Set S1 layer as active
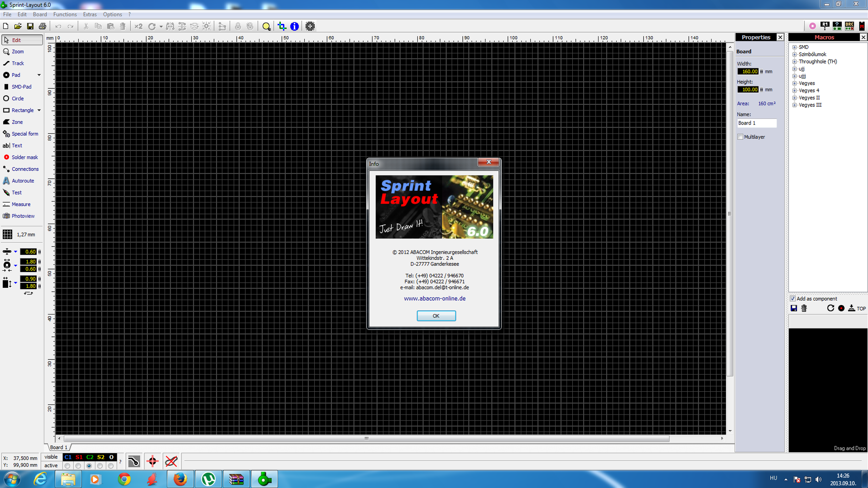This screenshot has height=488, width=868. point(78,466)
